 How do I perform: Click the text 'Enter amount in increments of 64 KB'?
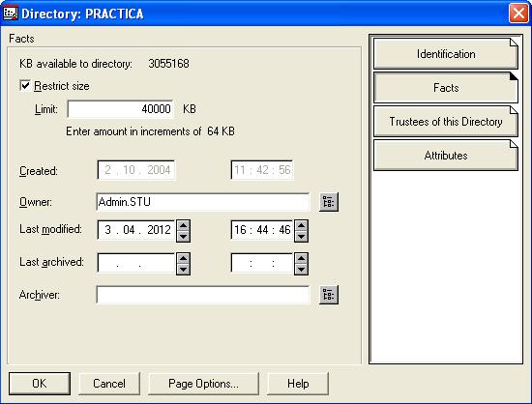point(150,131)
